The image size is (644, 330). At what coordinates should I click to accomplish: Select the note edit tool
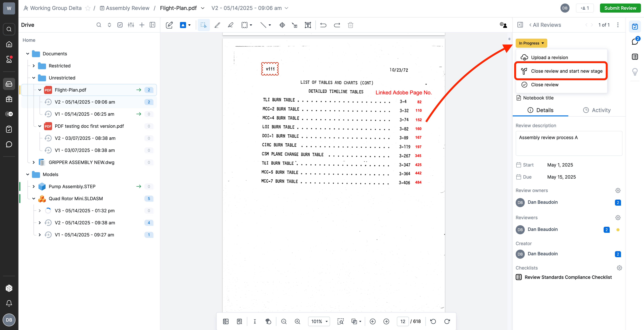[x=169, y=25]
